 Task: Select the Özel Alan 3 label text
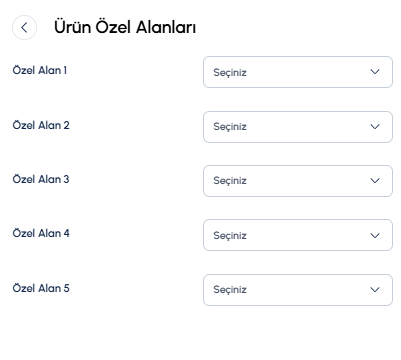[41, 179]
